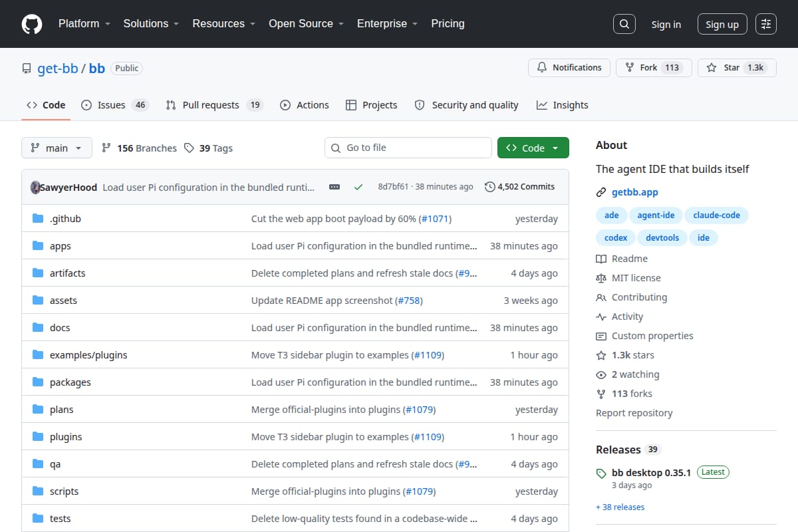Click the MIT license scale icon
Screen dimensions: 798x532
point(601,278)
